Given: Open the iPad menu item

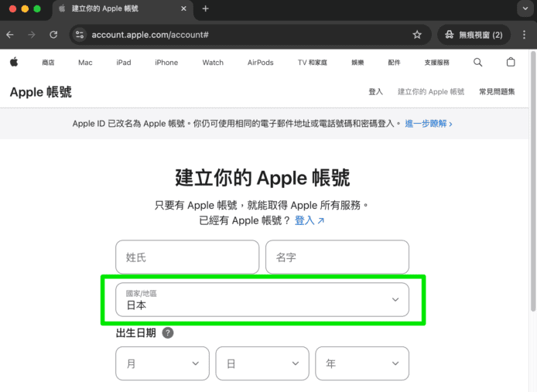Looking at the screenshot, I should click(x=124, y=63).
